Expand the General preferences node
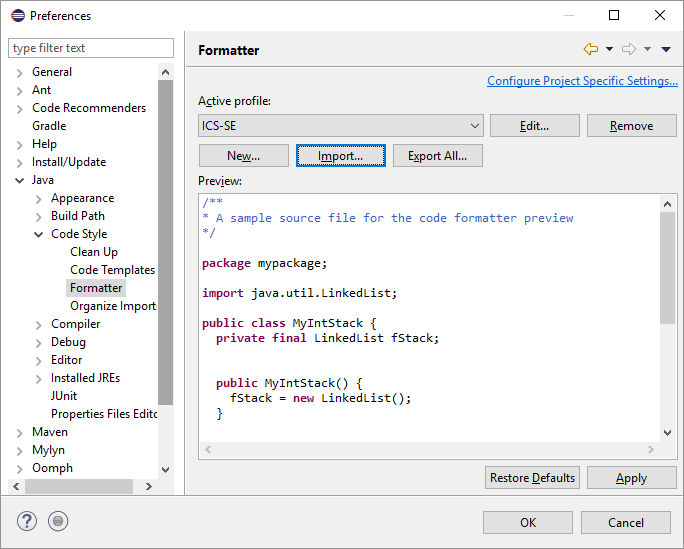Image resolution: width=684 pixels, height=549 pixels. 20,72
